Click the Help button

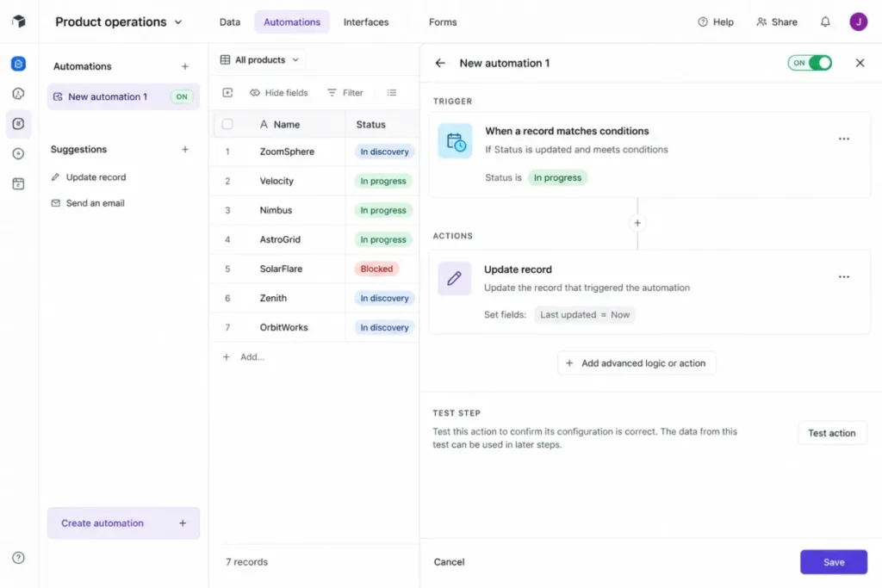716,22
